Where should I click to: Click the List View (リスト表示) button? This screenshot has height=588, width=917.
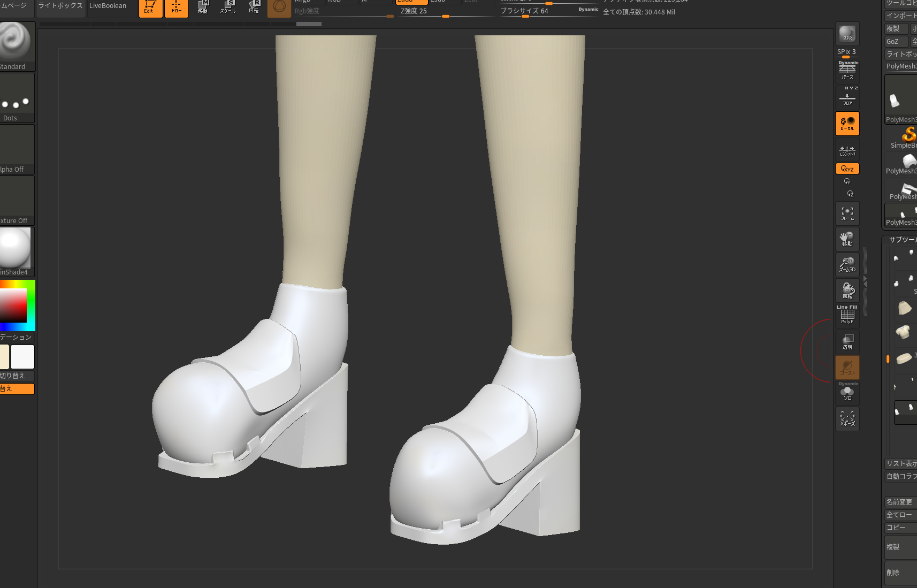[x=901, y=464]
